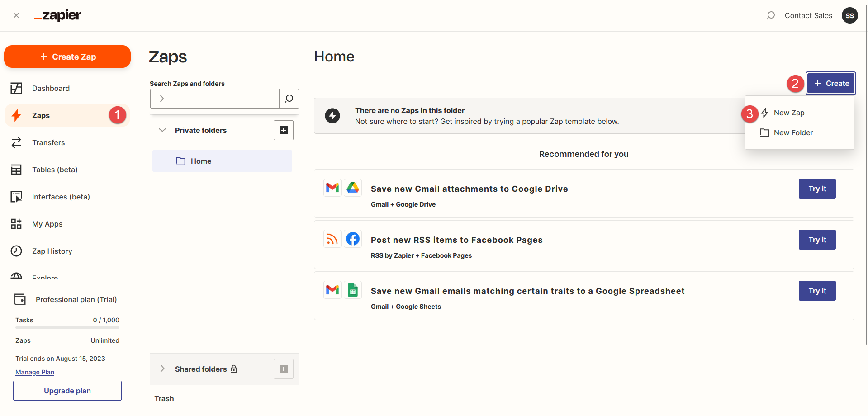Open Transfers section
The image size is (868, 416).
point(67,142)
